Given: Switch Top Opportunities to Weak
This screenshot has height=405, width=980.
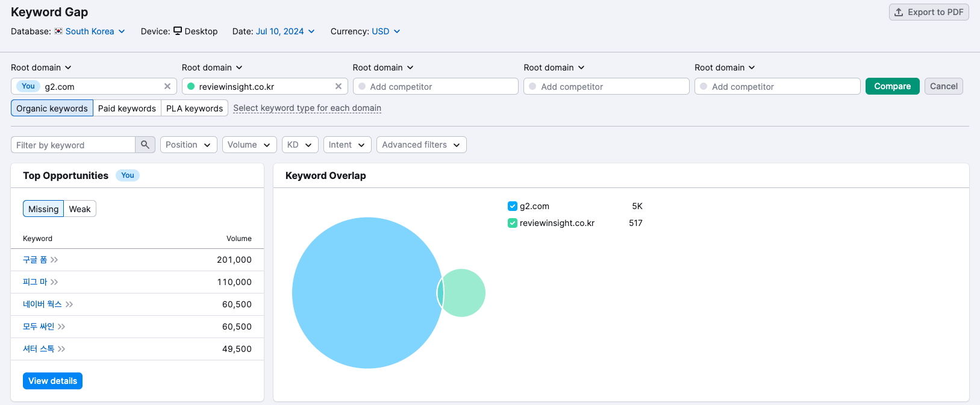Looking at the screenshot, I should 80,209.
